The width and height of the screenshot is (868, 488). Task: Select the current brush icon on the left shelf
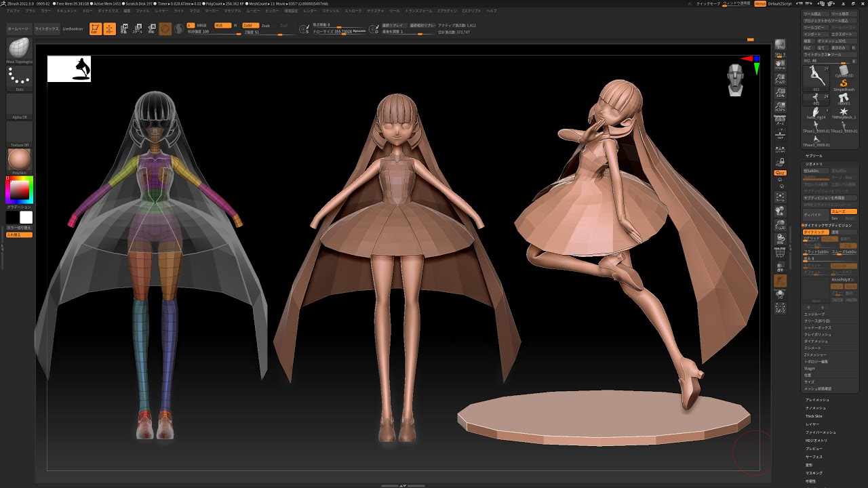click(x=18, y=49)
